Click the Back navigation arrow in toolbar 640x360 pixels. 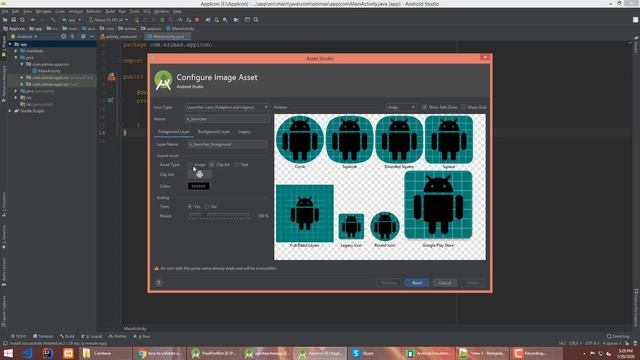tap(33, 20)
